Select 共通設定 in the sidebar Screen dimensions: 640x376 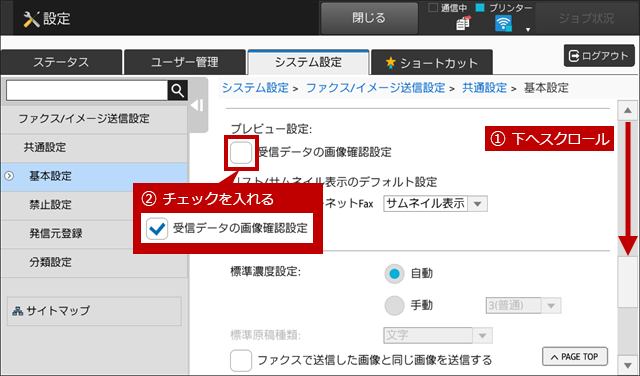tap(94, 147)
